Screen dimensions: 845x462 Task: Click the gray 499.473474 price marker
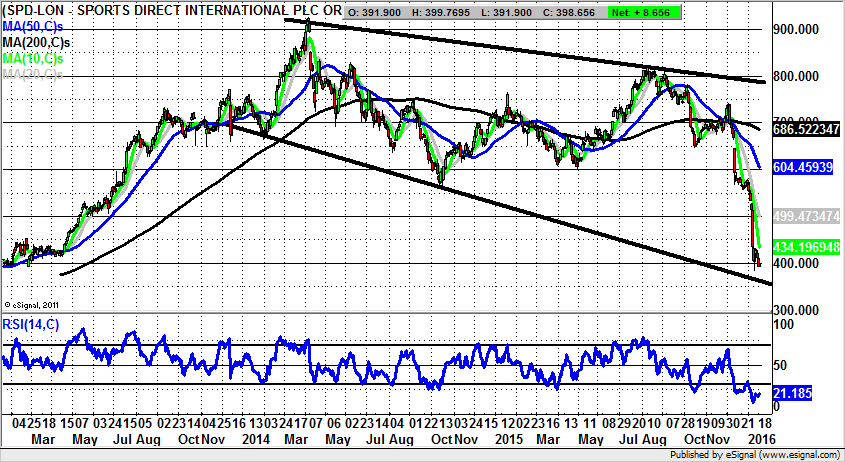click(x=804, y=215)
